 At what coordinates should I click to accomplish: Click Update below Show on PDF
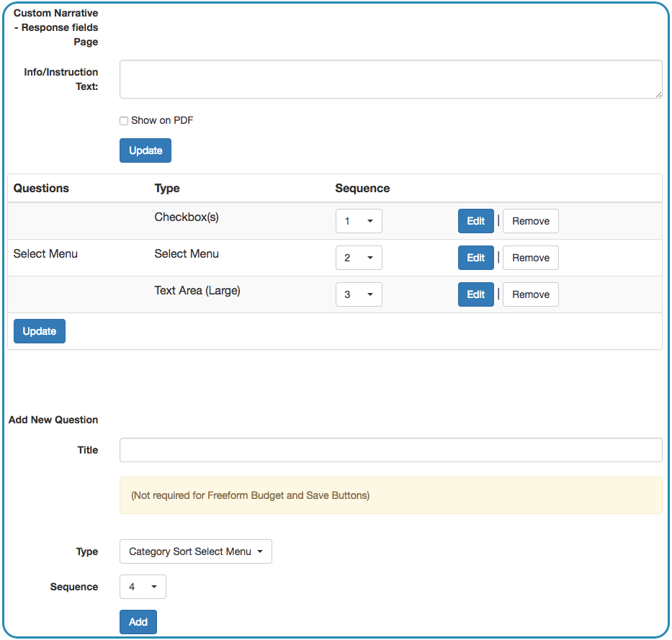tap(145, 150)
